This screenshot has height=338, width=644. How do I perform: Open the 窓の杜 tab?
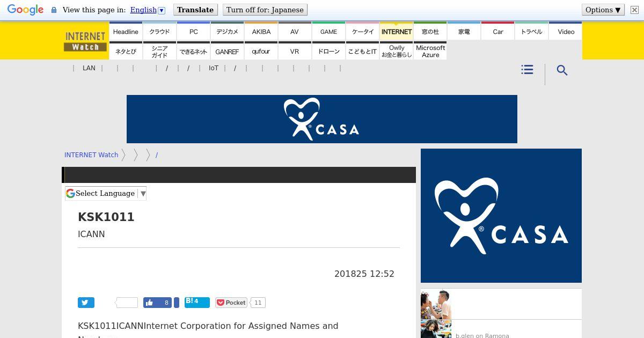pyautogui.click(x=430, y=31)
